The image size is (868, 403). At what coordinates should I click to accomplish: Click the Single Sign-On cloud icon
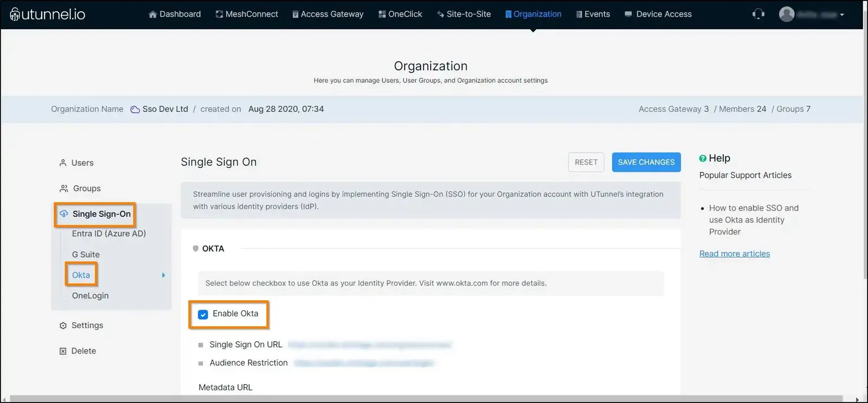[x=64, y=213]
